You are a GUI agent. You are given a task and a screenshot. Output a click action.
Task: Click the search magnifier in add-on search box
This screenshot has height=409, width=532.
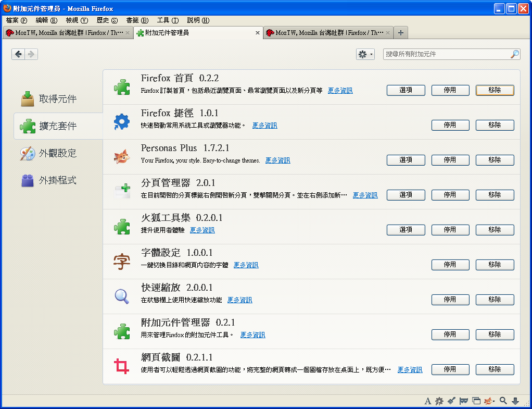[514, 54]
